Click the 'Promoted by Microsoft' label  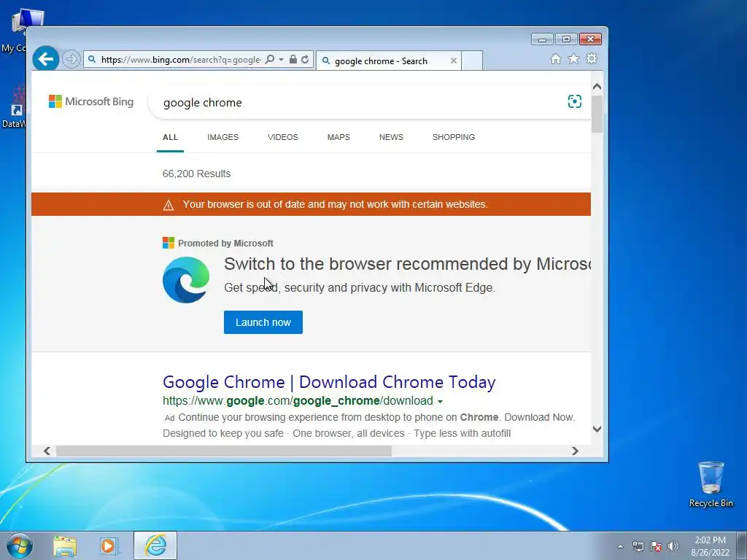point(225,244)
